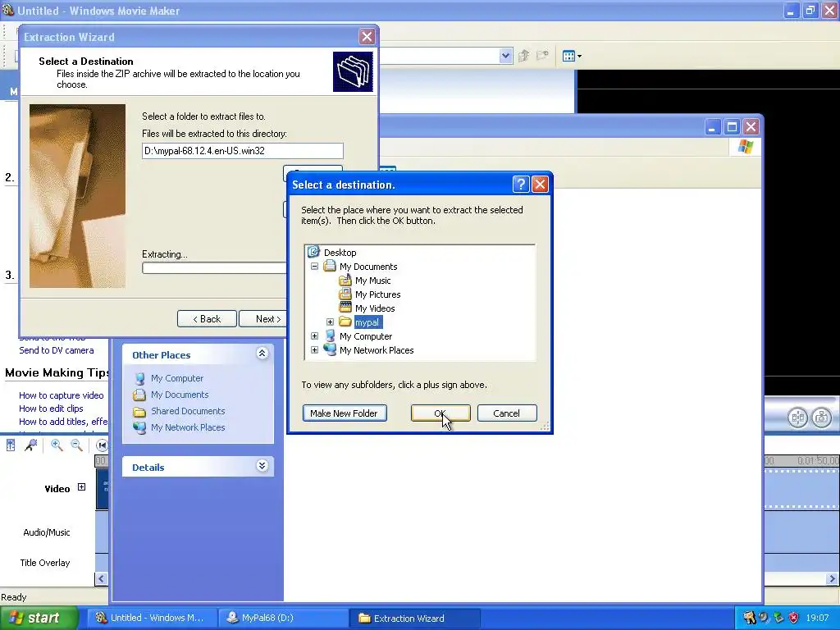Select My Videos folder in tree
The image size is (840, 630).
(375, 308)
